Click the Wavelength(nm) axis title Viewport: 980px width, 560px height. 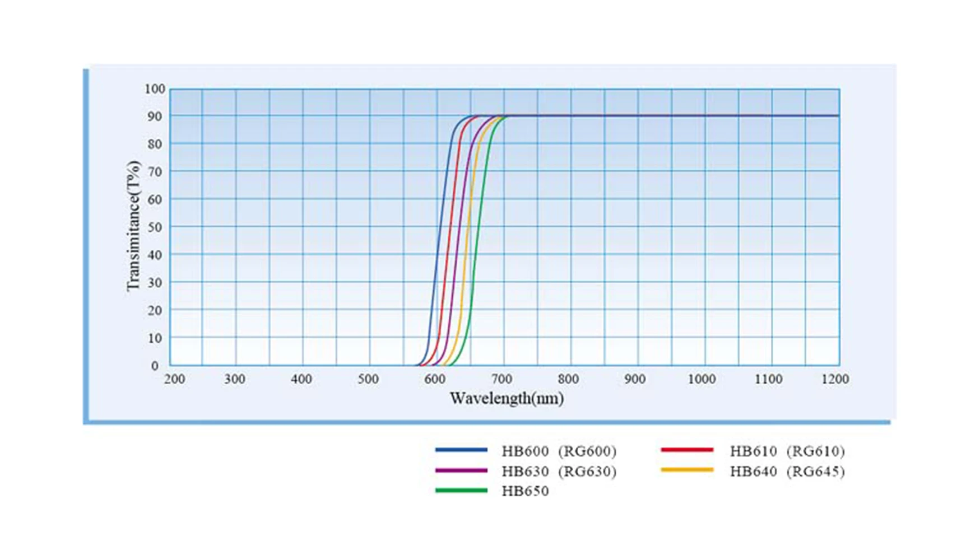[x=507, y=399]
